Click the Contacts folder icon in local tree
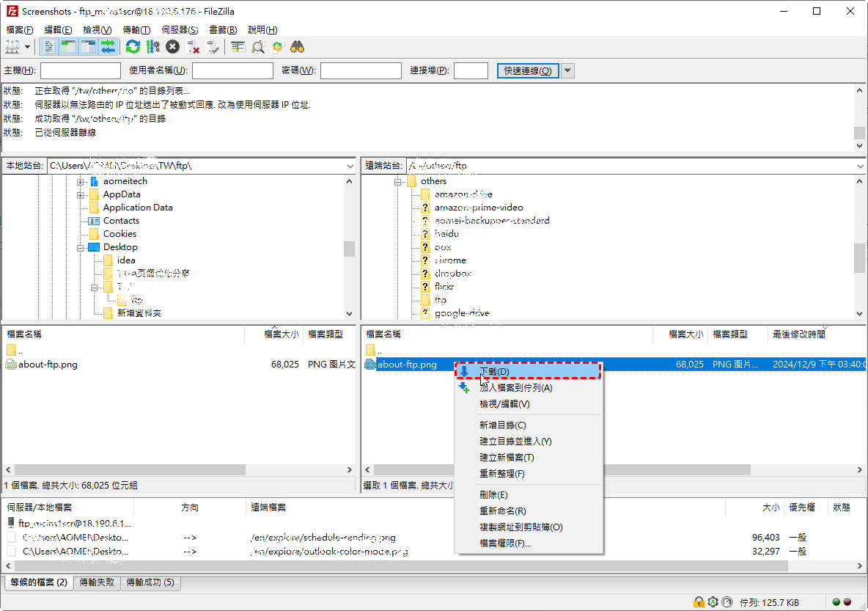The image size is (868, 611). [x=94, y=221]
